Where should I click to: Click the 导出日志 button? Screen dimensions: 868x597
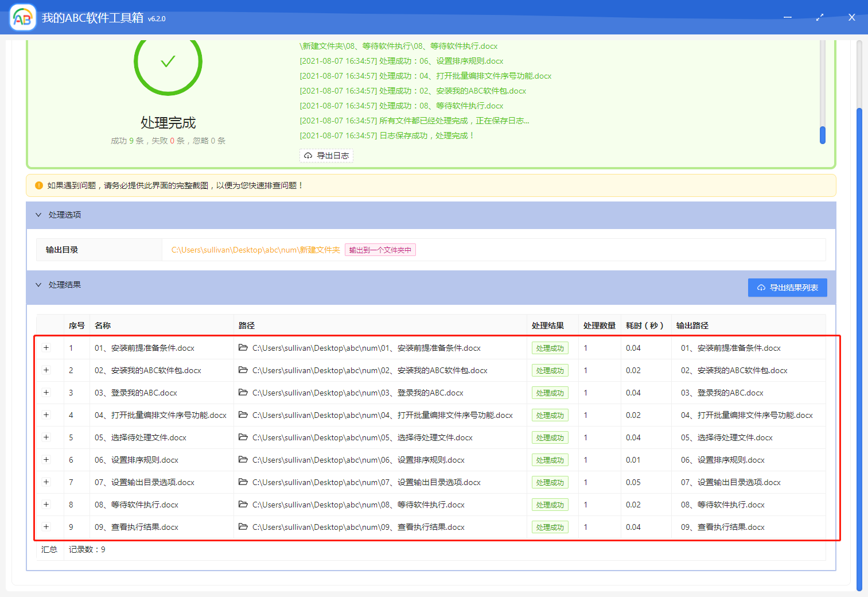click(x=326, y=155)
